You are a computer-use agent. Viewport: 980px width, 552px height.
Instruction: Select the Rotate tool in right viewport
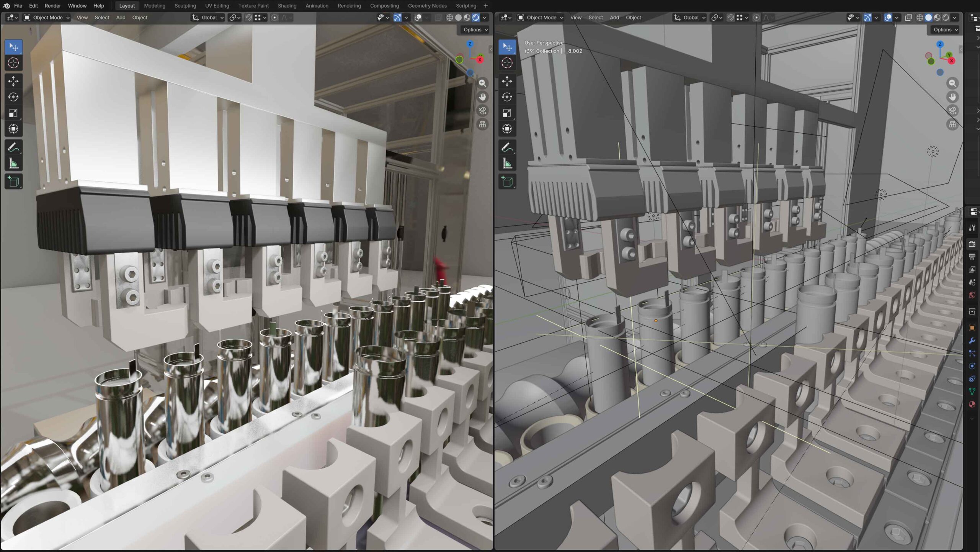pos(507,97)
